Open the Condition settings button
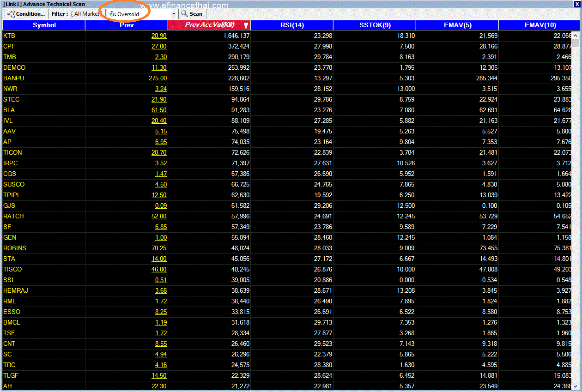582x392 pixels. click(x=26, y=14)
